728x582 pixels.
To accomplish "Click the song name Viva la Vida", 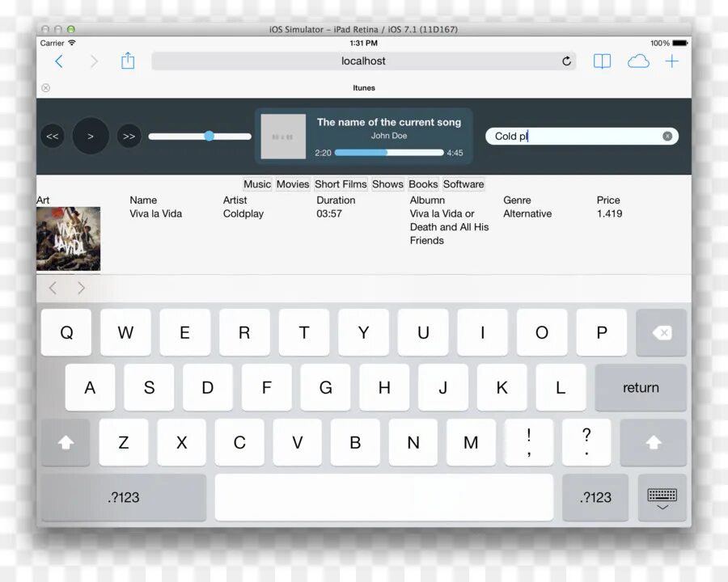I will 155,213.
